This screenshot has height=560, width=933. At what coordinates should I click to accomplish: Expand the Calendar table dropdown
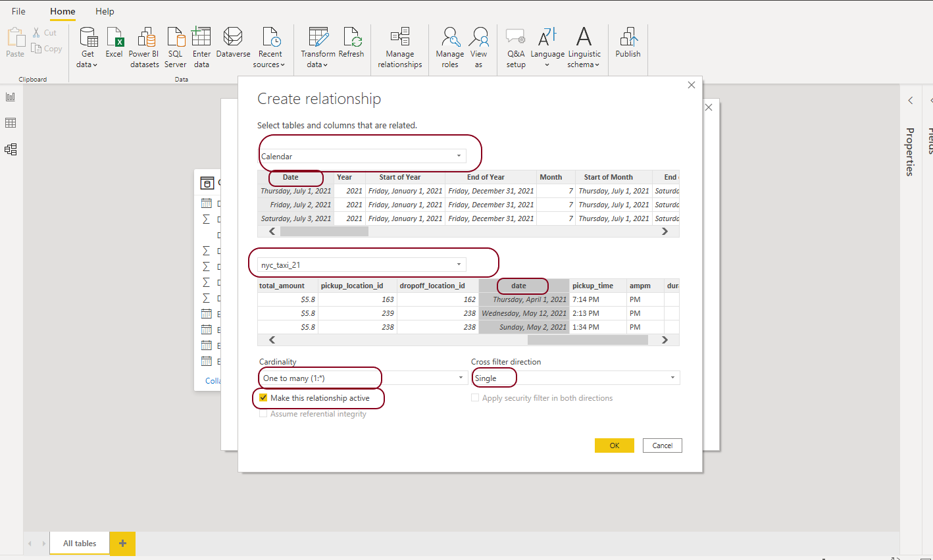pyautogui.click(x=459, y=156)
